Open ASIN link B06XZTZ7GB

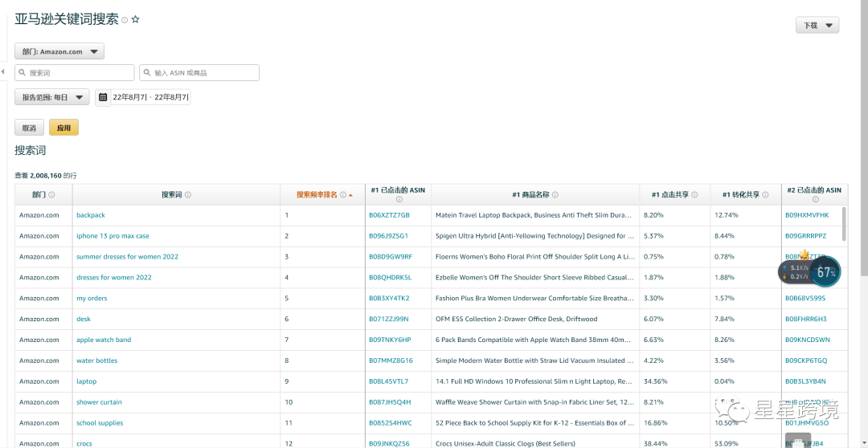point(389,215)
